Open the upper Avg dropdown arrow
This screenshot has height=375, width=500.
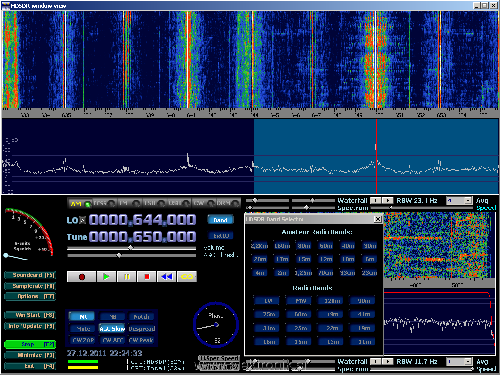468,200
